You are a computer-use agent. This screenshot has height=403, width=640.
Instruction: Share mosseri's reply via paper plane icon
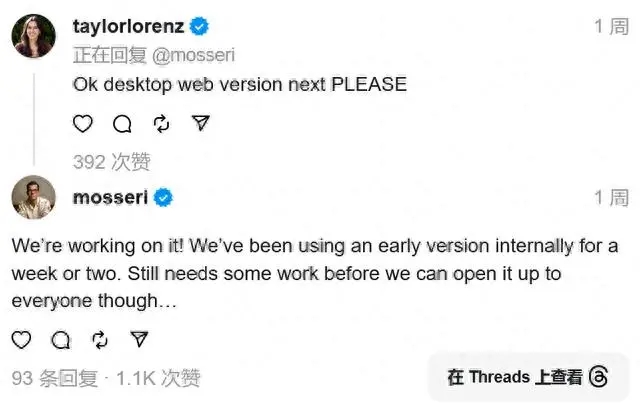140,340
